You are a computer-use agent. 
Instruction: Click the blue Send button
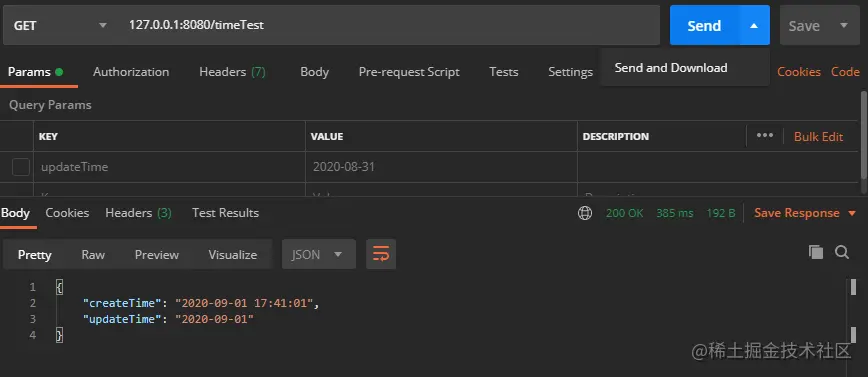click(x=704, y=25)
